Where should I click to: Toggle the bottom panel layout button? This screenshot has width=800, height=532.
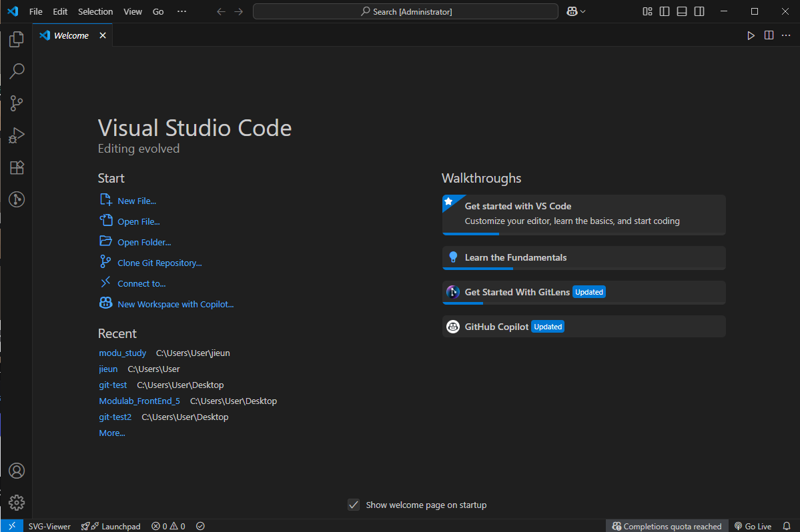click(682, 11)
